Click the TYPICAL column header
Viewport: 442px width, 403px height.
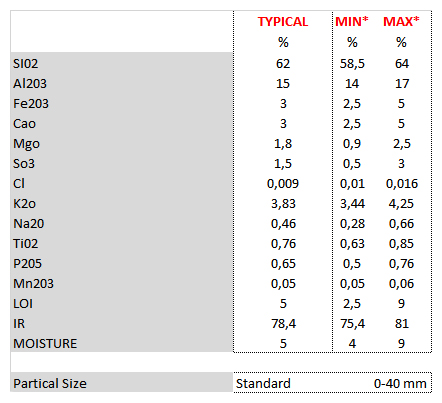click(283, 22)
